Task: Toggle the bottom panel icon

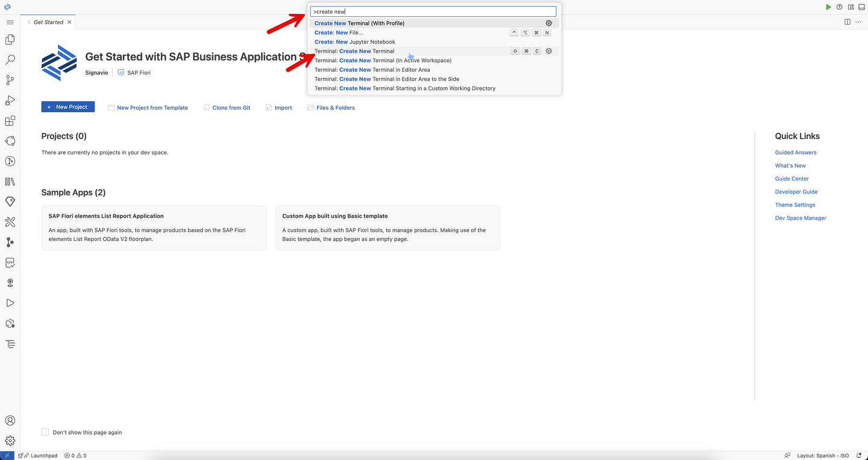Action: 861,7
